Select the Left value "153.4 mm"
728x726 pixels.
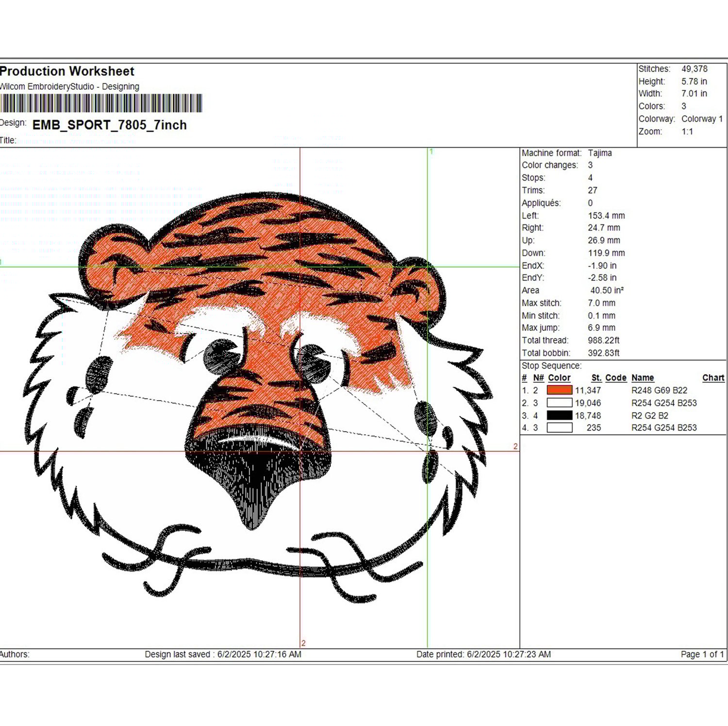tap(606, 216)
